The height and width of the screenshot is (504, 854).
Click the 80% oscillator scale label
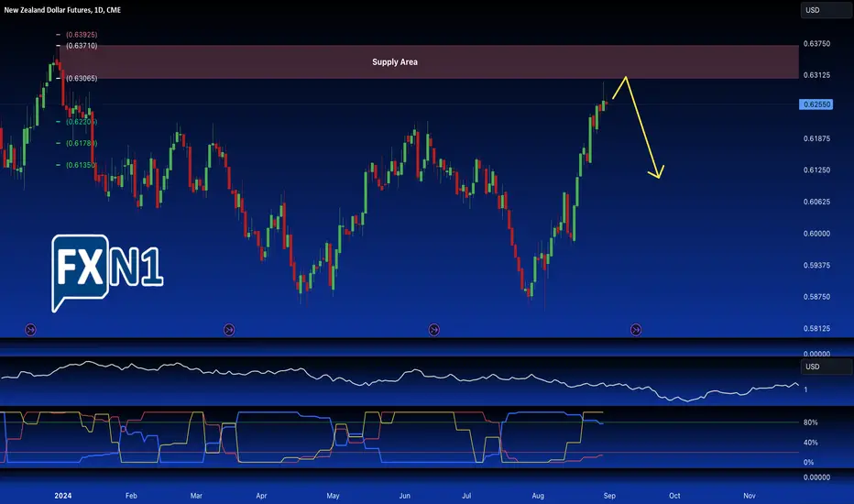pos(810,422)
